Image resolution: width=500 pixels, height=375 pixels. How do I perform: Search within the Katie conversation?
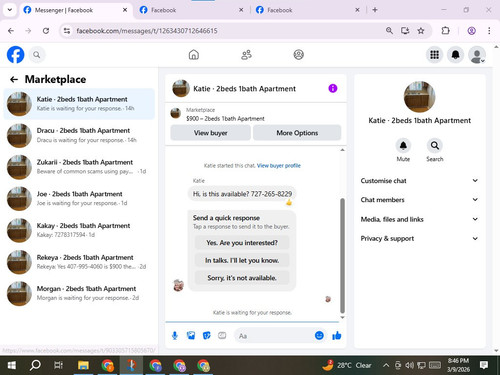[x=435, y=145]
